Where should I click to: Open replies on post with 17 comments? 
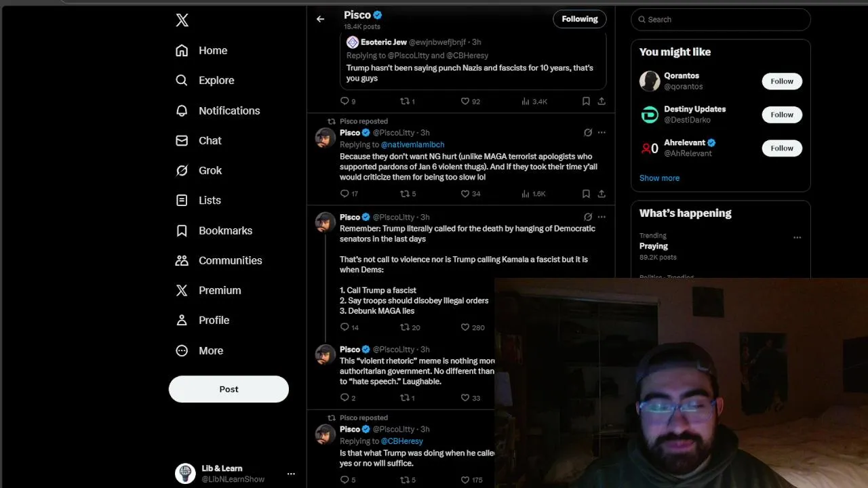click(x=349, y=194)
